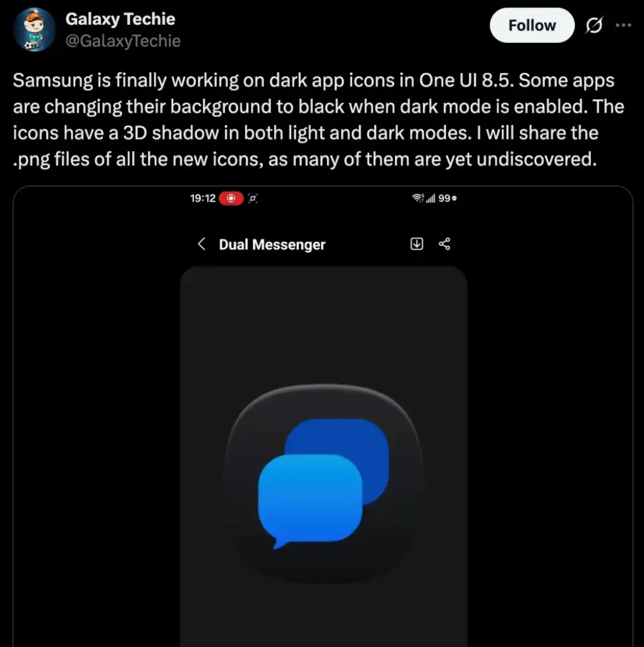Click the Grok slashed-circle icon
Image resolution: width=644 pixels, height=647 pixels.
594,25
